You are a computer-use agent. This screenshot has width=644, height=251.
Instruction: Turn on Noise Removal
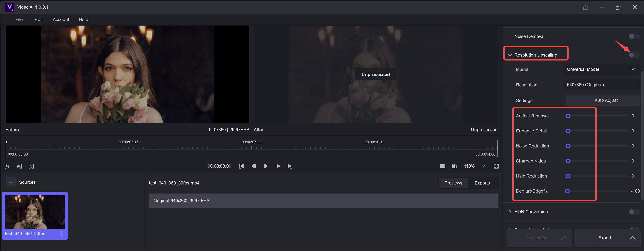633,36
